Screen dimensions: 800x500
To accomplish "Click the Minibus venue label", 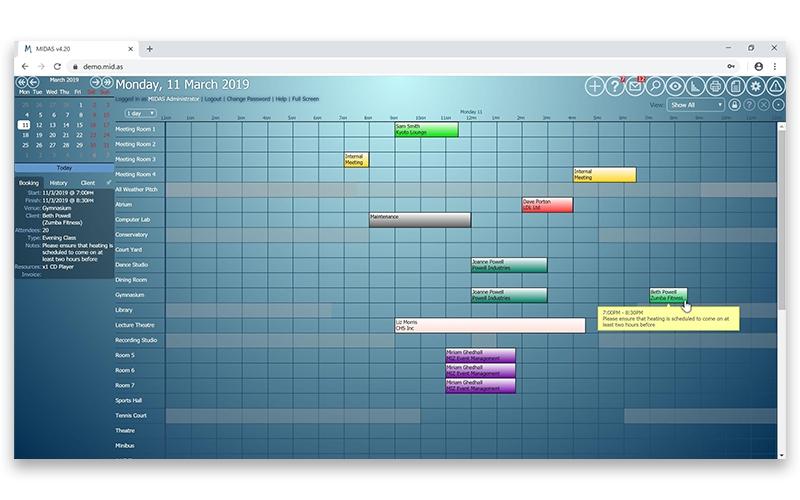I will (x=125, y=445).
